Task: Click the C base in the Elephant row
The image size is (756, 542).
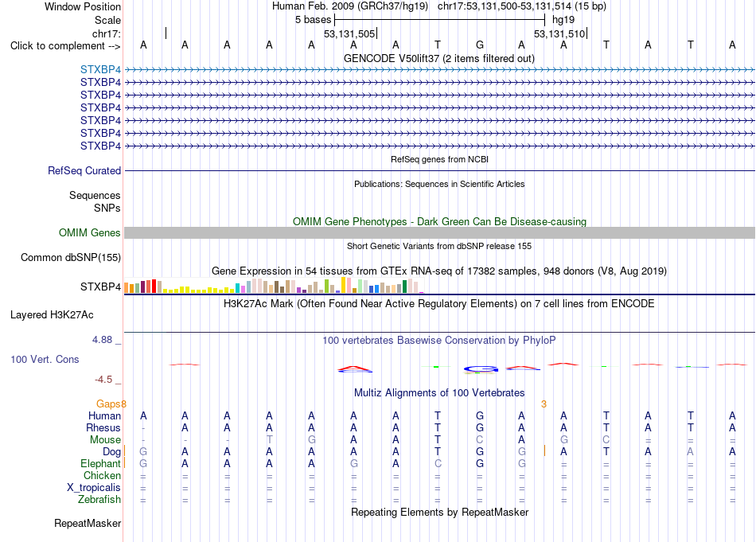Action: coord(438,463)
